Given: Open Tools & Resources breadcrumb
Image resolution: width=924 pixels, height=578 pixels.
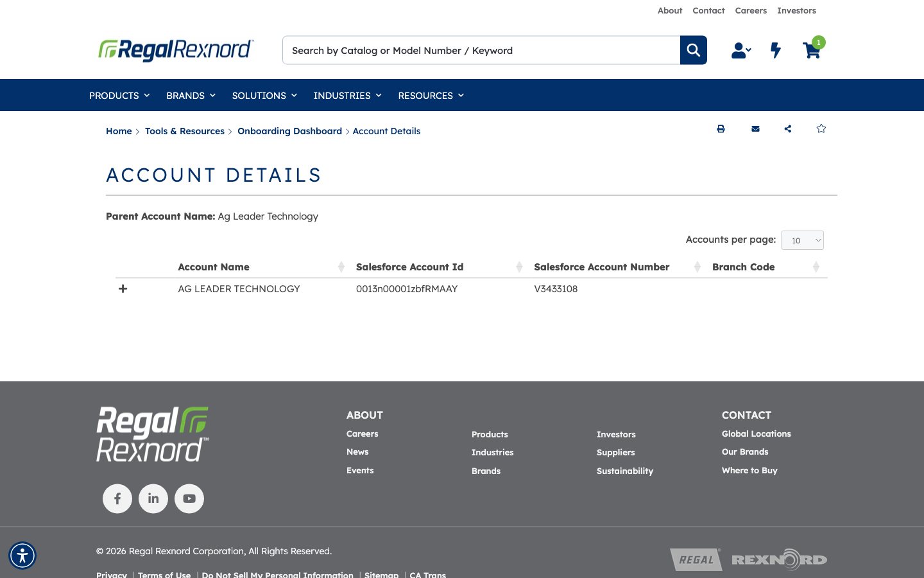Looking at the screenshot, I should 185,131.
